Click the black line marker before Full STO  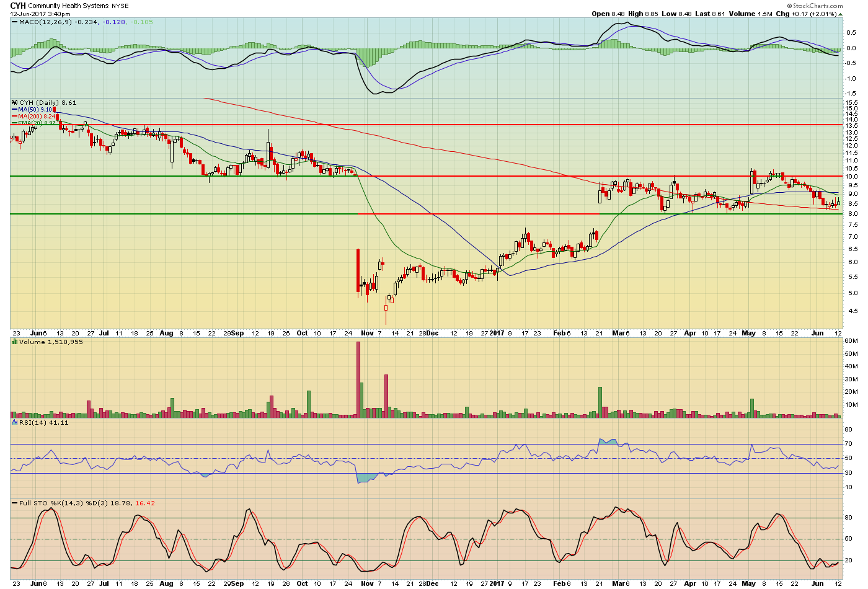tap(14, 503)
